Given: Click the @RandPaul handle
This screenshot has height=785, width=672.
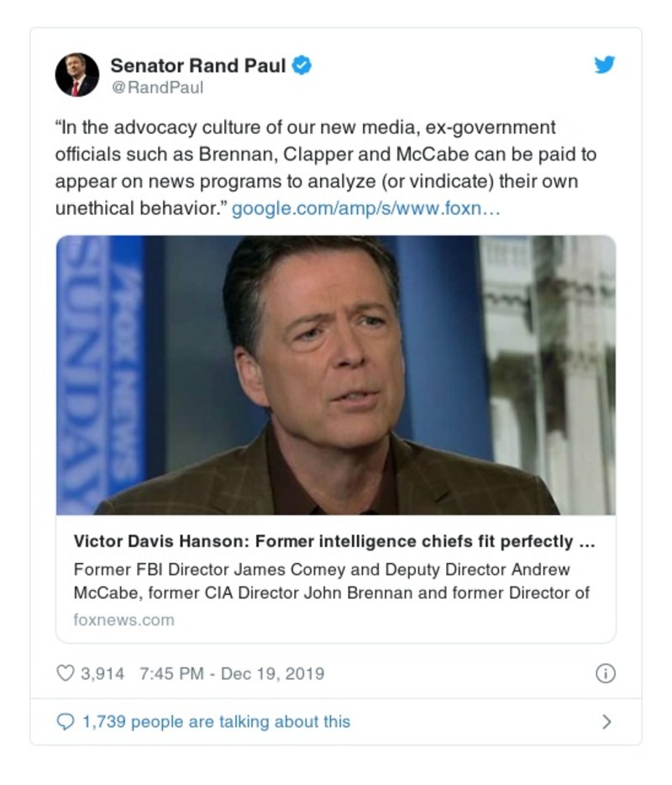Looking at the screenshot, I should point(157,87).
